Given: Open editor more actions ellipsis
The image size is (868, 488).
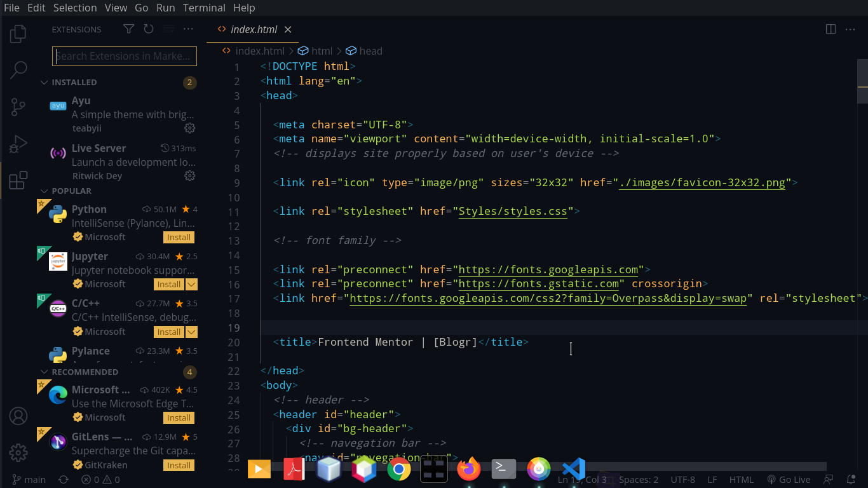Looking at the screenshot, I should 850,29.
